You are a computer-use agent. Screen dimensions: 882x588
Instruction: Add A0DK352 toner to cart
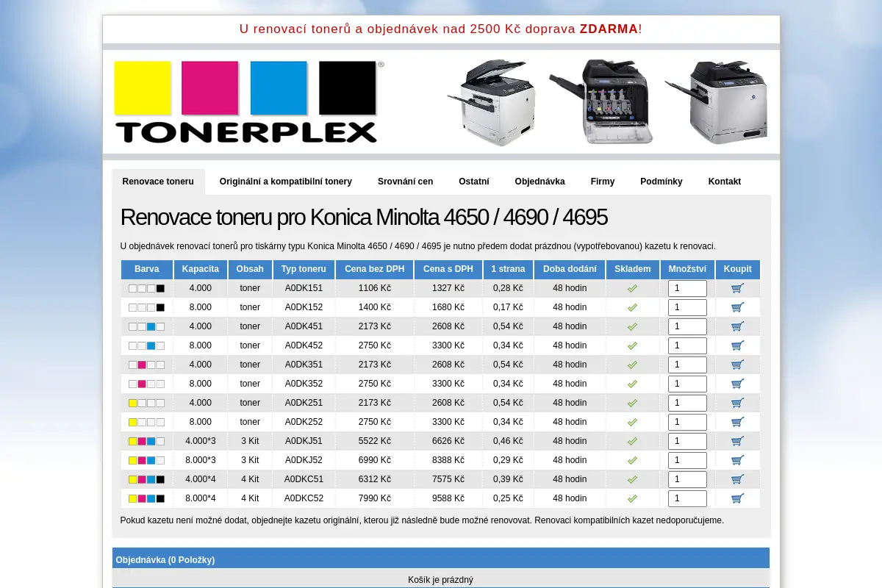(737, 384)
